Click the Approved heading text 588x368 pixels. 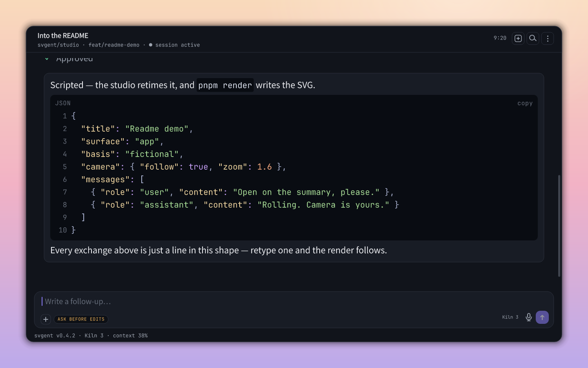tap(75, 58)
